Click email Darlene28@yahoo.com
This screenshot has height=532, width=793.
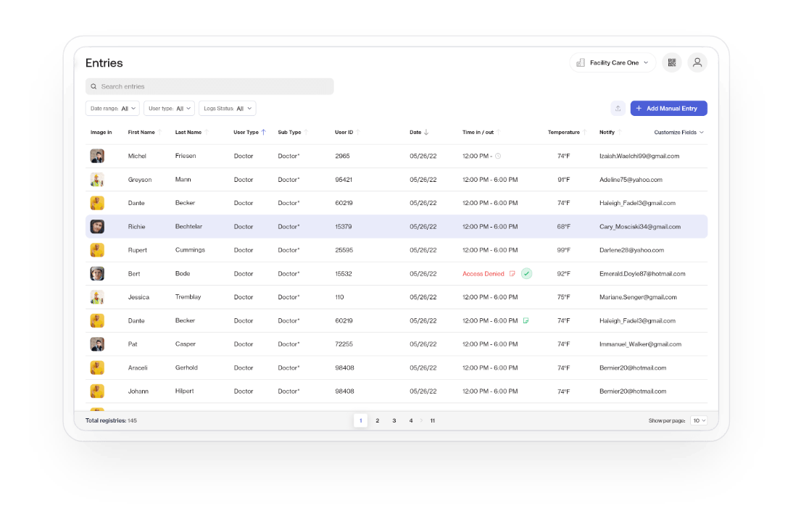(x=631, y=250)
